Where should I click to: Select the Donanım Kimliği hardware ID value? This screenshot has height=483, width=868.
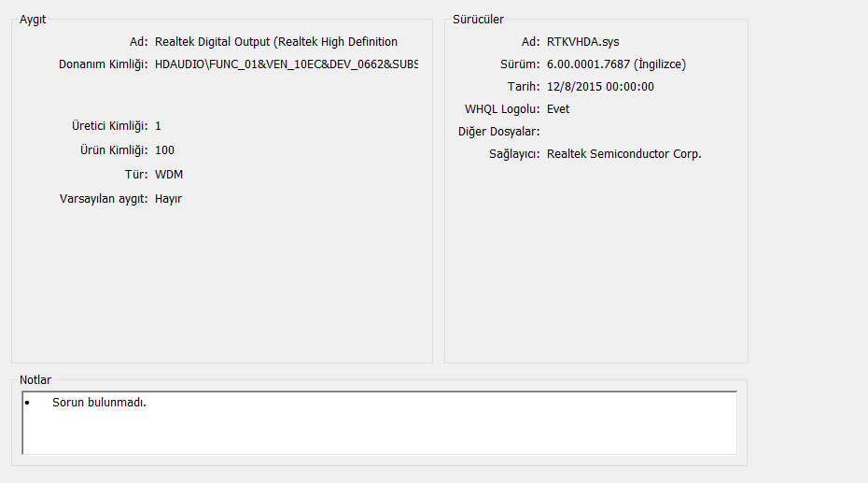pyautogui.click(x=287, y=64)
